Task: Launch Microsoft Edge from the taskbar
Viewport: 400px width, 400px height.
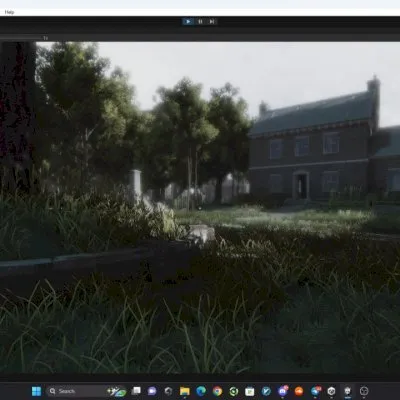Action: [x=201, y=391]
